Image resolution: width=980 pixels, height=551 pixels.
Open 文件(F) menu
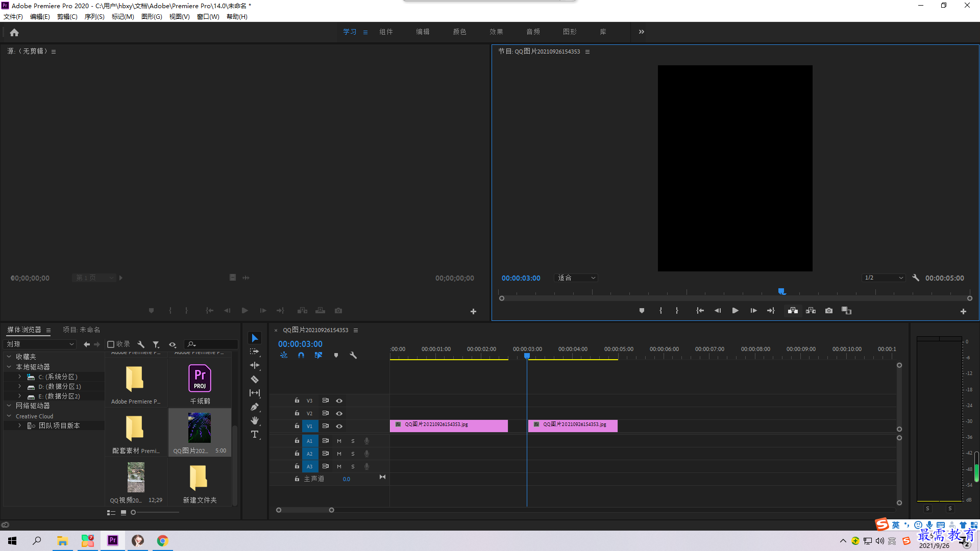coord(13,17)
